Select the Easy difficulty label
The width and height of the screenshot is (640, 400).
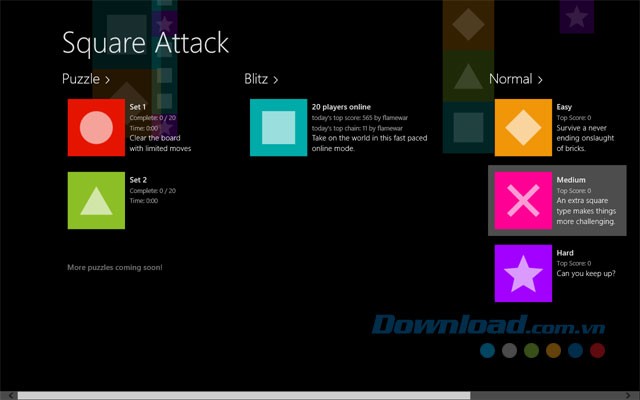565,106
